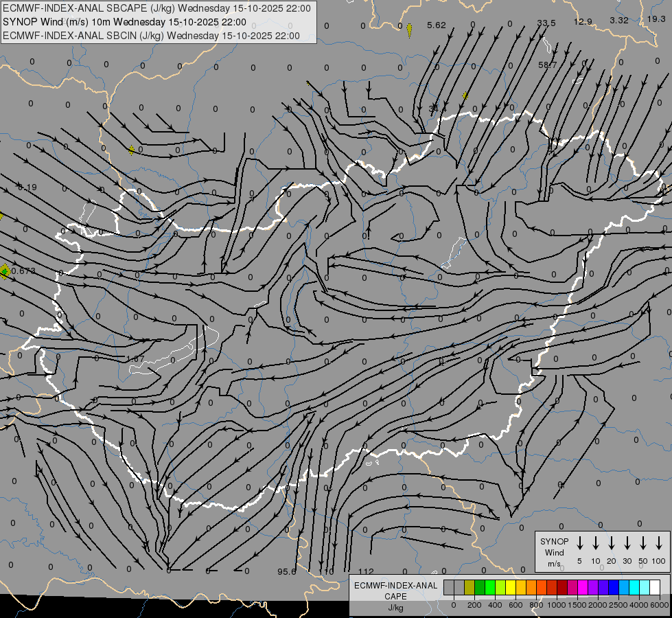Click the 400 label on CAPE scale
This screenshot has height=618, width=672.
(495, 605)
